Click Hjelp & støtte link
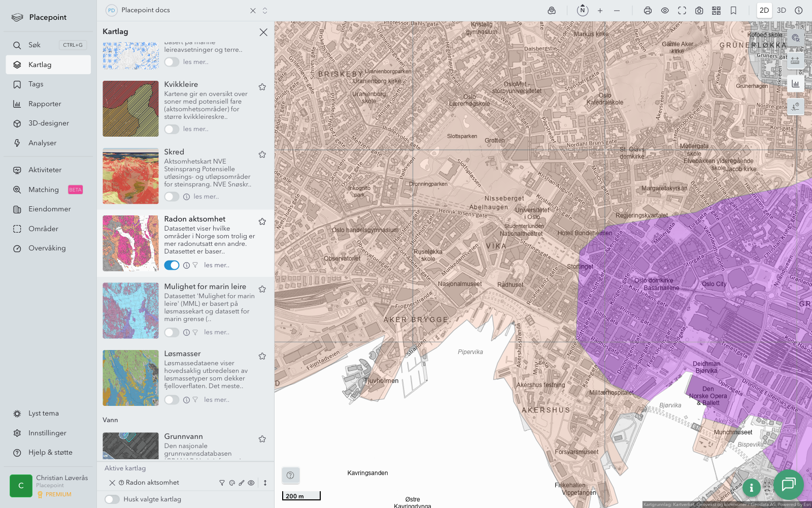 click(x=50, y=453)
